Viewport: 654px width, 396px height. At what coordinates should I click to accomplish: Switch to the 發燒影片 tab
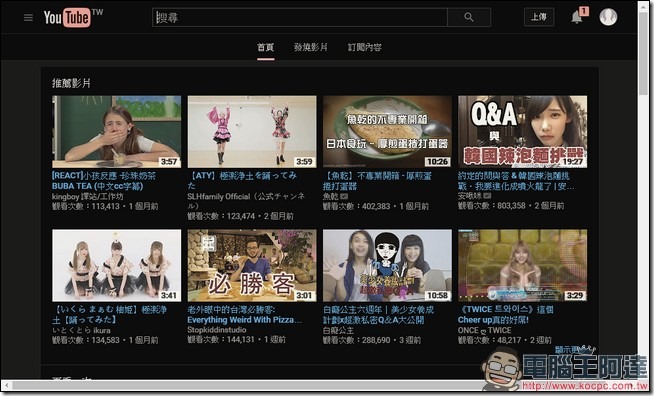coord(311,47)
